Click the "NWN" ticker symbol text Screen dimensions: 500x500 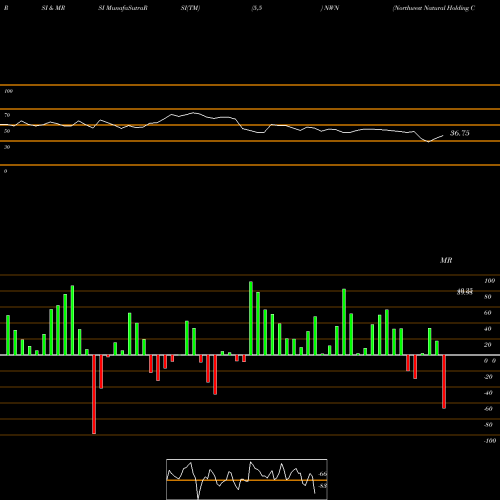[x=331, y=8]
